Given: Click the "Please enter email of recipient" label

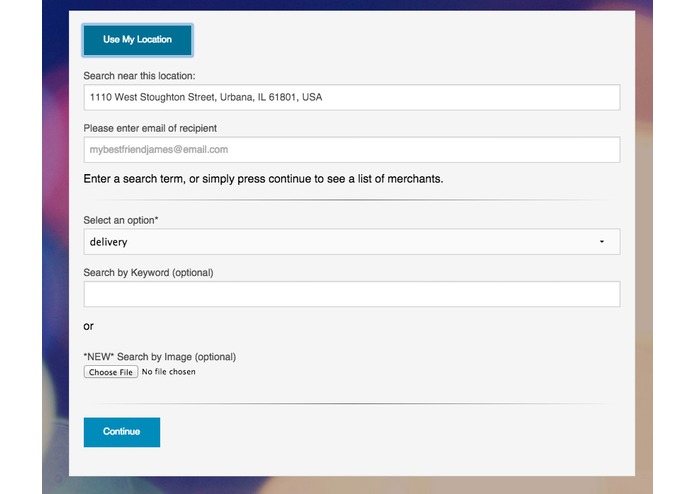Looking at the screenshot, I should pos(150,128).
